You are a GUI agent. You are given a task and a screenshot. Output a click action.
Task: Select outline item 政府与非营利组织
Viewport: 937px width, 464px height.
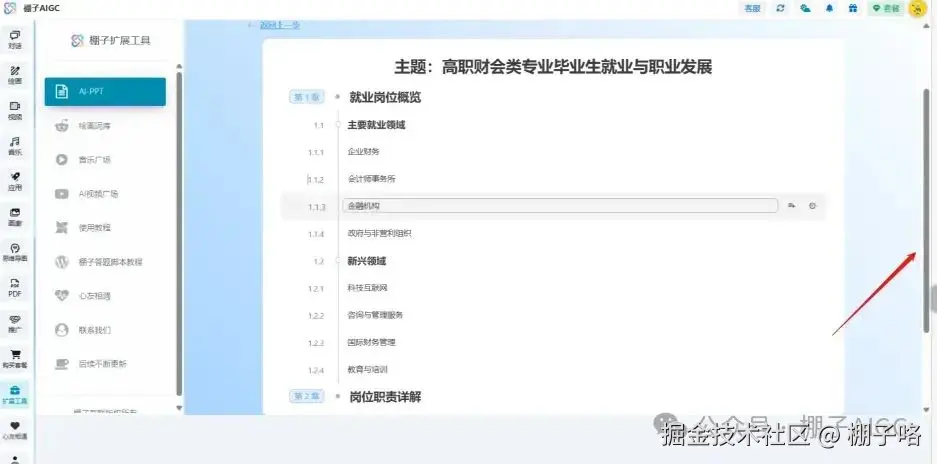(379, 234)
